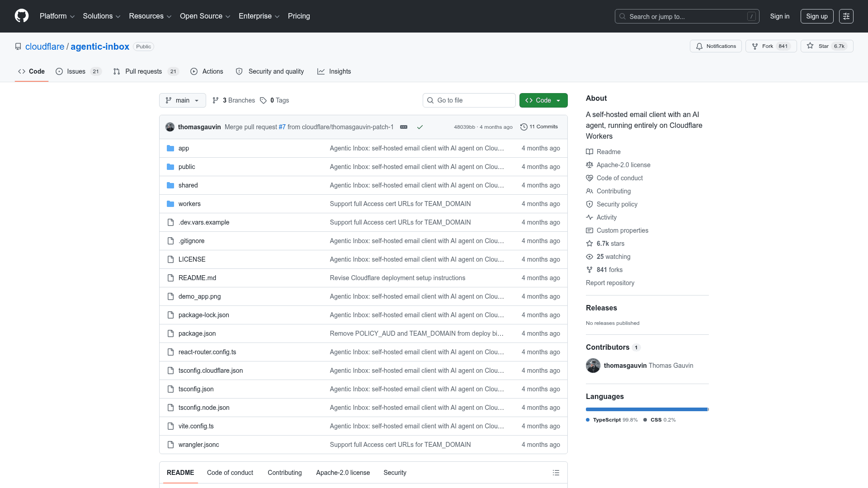Click thomasgauvin's avatar in the latest commit row
The width and height of the screenshot is (868, 488).
click(x=170, y=127)
